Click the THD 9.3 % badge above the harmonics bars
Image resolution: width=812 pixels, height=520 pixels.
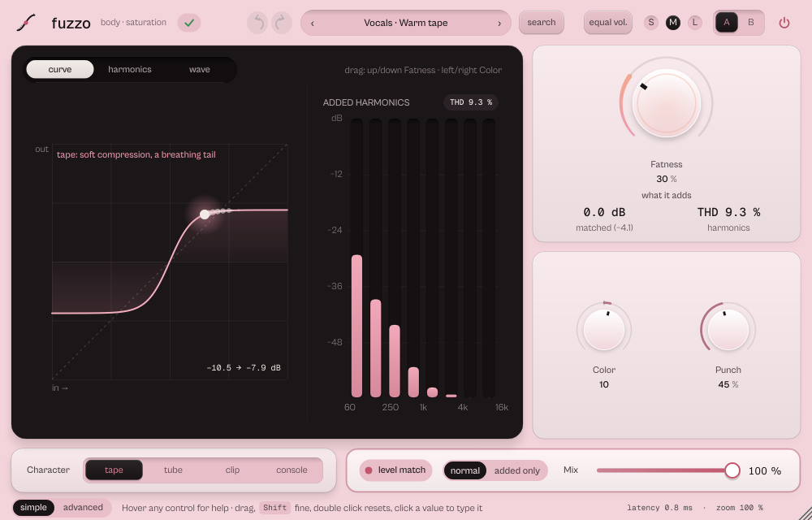tap(471, 102)
